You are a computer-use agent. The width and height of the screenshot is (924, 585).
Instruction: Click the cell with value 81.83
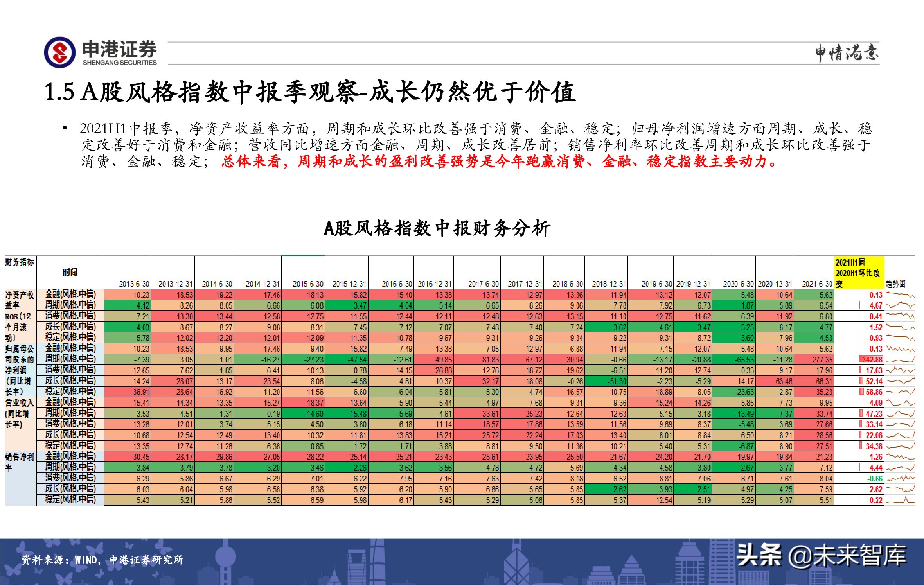click(477, 359)
